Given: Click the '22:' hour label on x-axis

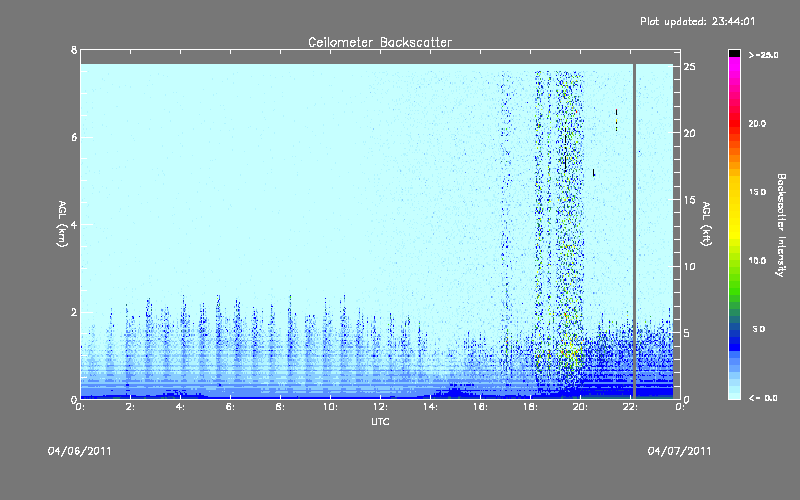Looking at the screenshot, I should pos(630,407).
